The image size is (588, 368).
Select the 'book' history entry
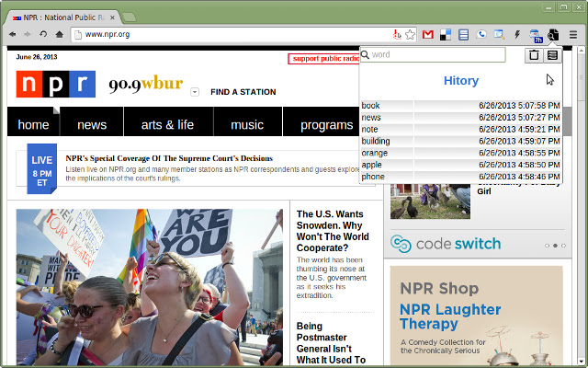[x=461, y=106]
